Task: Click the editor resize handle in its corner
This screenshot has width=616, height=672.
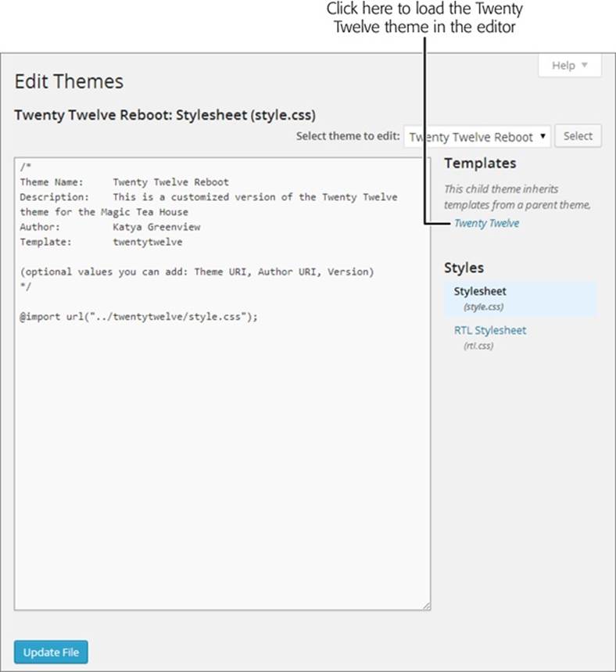Action: coord(427,606)
